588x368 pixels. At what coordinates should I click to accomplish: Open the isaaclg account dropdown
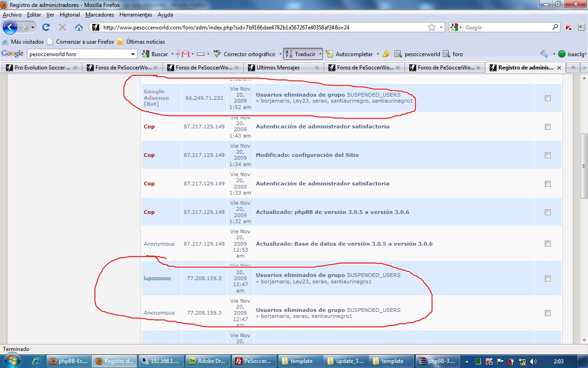tap(586, 54)
